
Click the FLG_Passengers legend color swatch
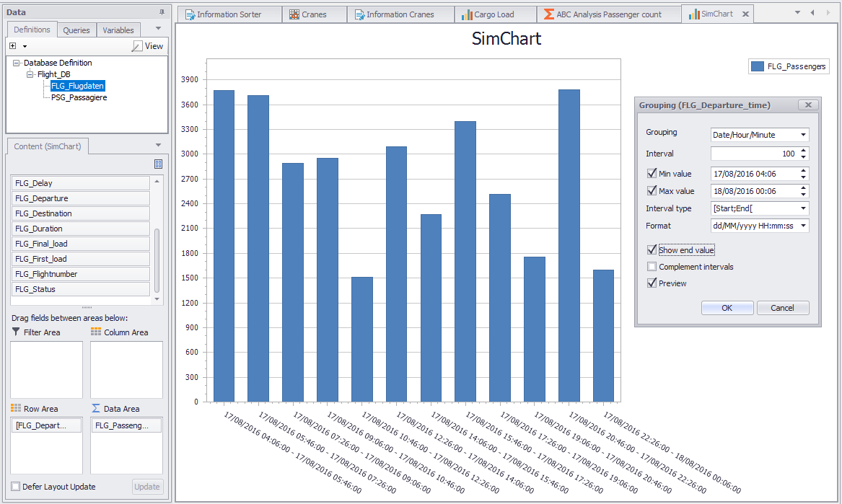coord(757,66)
